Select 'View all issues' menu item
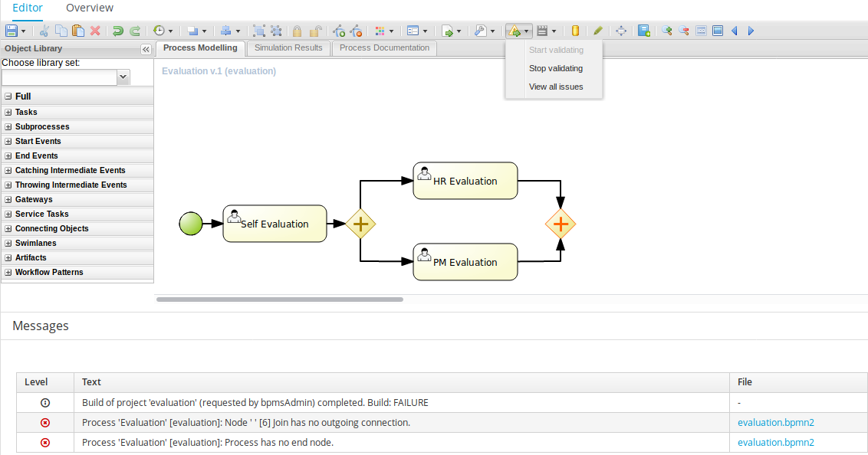Image resolution: width=868 pixels, height=455 pixels. (x=556, y=87)
